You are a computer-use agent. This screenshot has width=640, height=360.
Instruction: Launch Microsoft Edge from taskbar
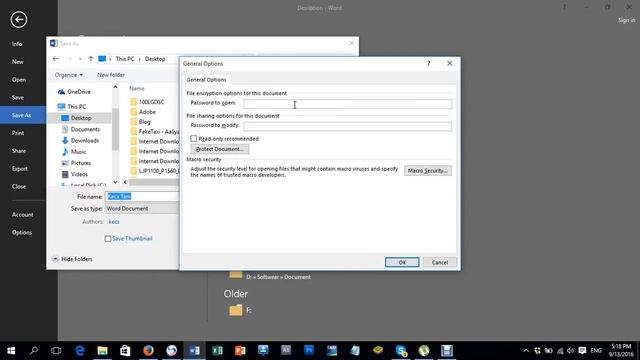click(x=80, y=351)
